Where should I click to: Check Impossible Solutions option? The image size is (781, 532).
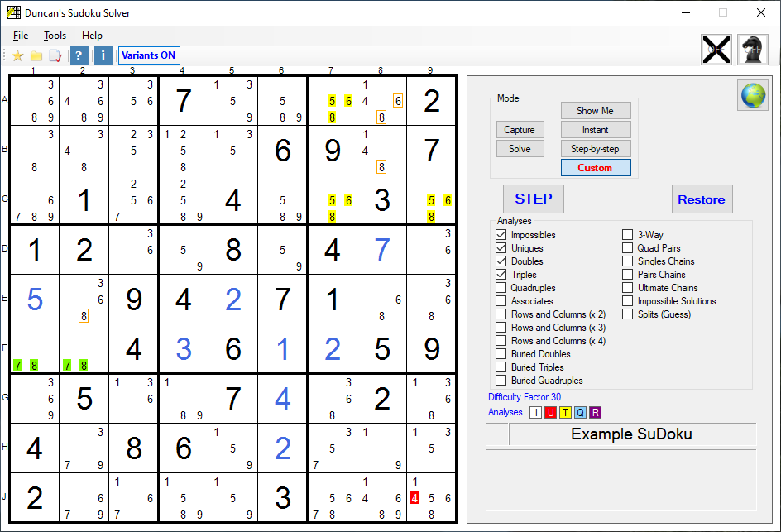(628, 301)
